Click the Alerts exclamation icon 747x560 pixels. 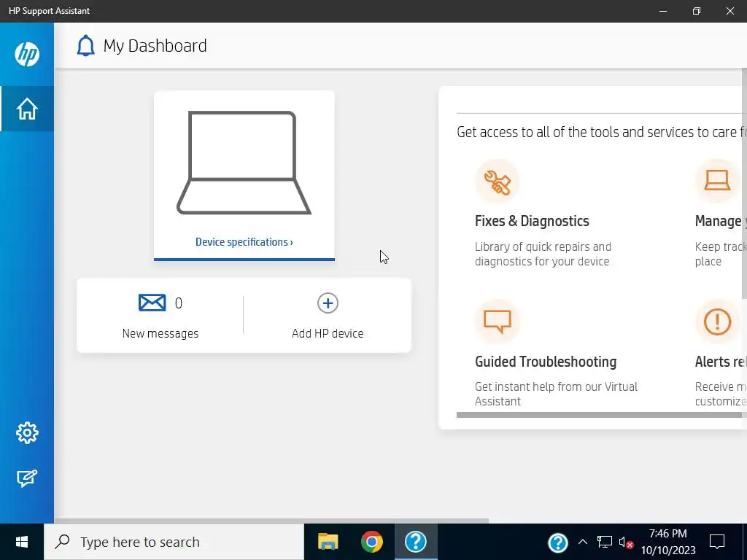pos(717,322)
